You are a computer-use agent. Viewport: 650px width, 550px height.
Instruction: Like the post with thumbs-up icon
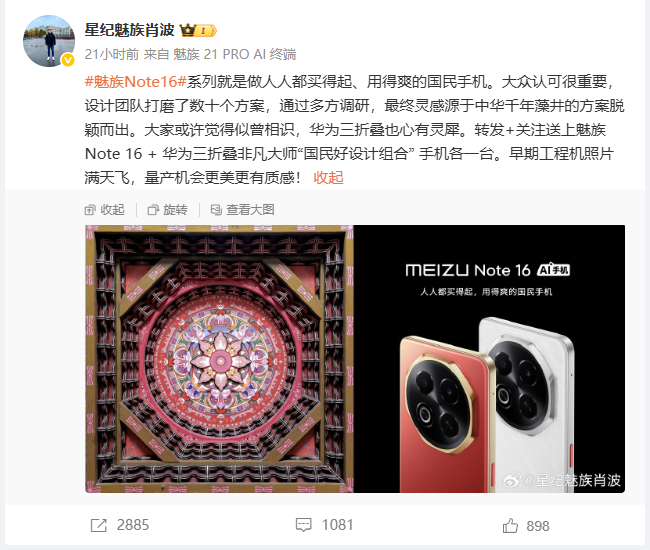(x=510, y=526)
